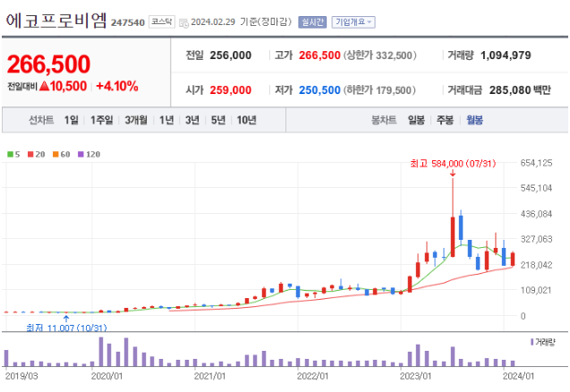Image resolution: width=570 pixels, height=392 pixels.
Task: Click the purple 120 moving average legend swatch
Action: point(81,154)
